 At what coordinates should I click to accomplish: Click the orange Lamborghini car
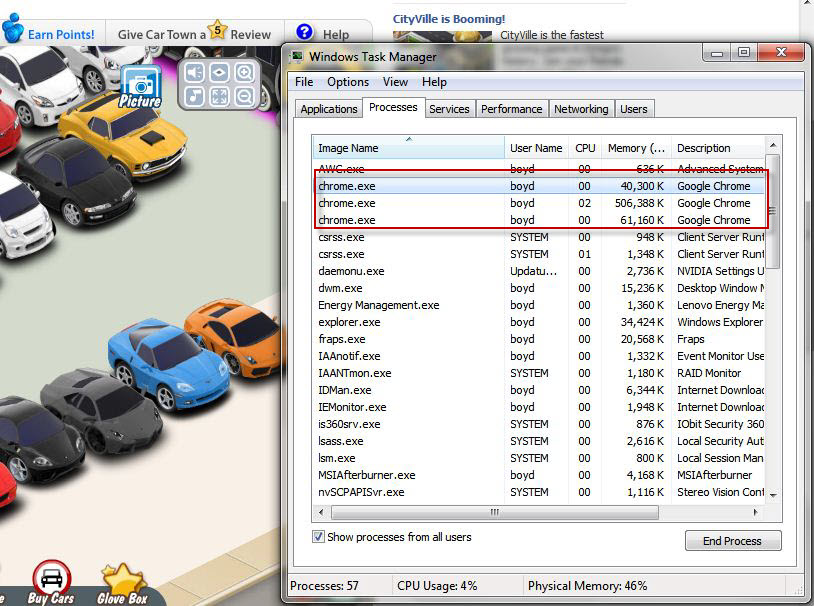[234, 336]
